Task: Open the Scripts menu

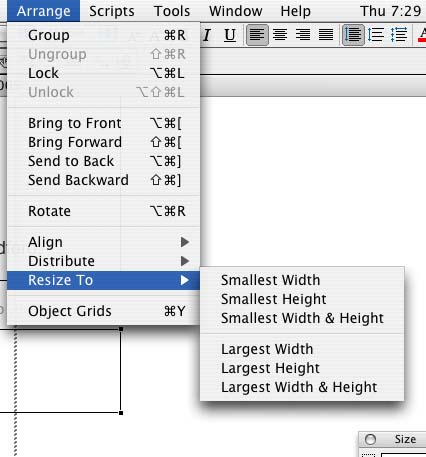Action: point(112,11)
